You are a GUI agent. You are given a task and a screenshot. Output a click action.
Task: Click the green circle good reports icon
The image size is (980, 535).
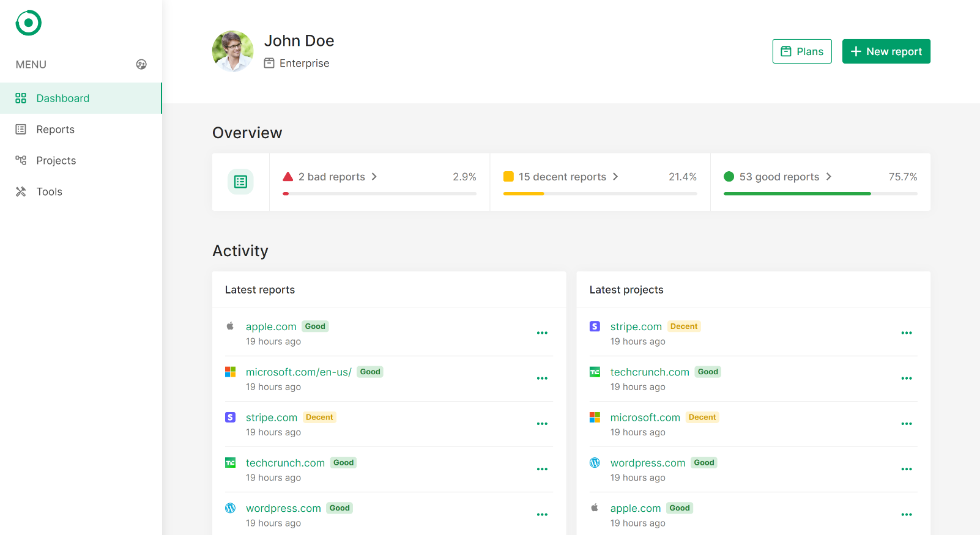pyautogui.click(x=729, y=177)
